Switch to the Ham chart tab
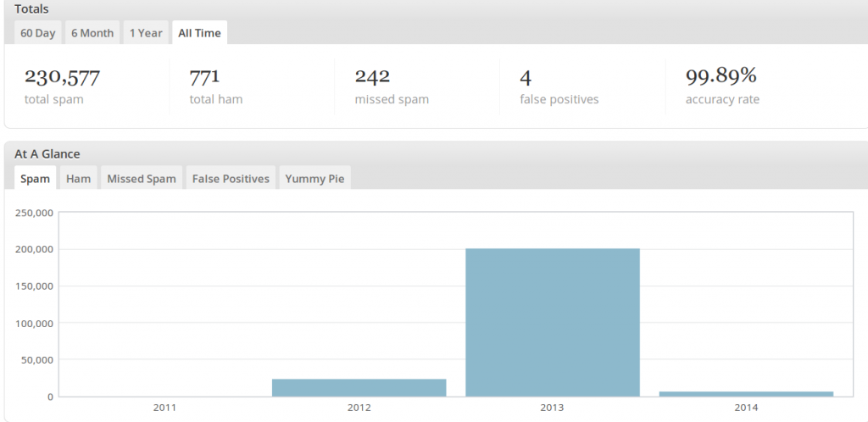 tap(78, 178)
